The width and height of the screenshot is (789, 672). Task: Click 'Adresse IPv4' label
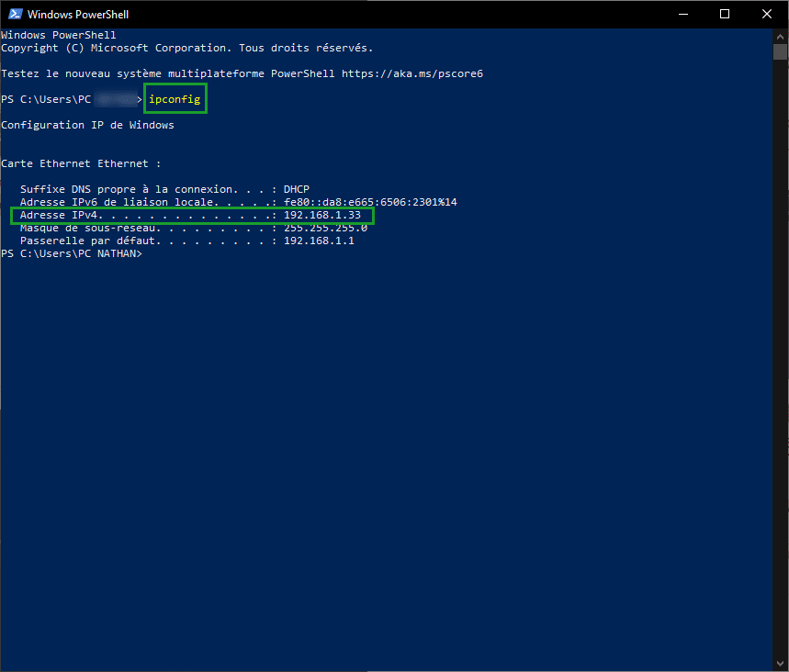[x=59, y=215]
